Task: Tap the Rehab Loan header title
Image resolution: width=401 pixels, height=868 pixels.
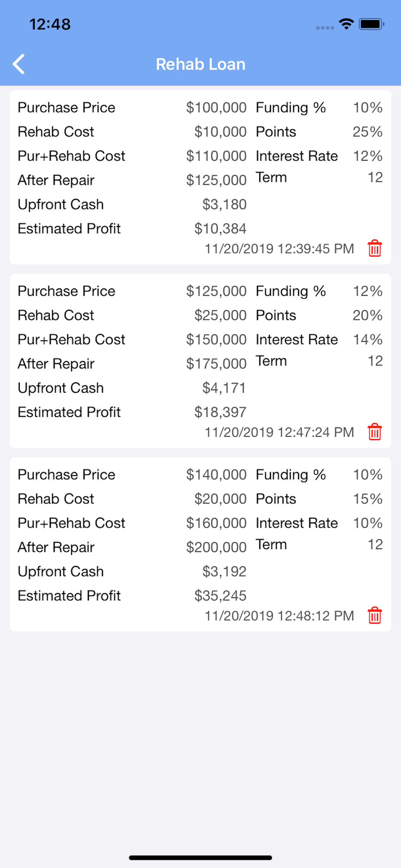Action: click(x=200, y=64)
